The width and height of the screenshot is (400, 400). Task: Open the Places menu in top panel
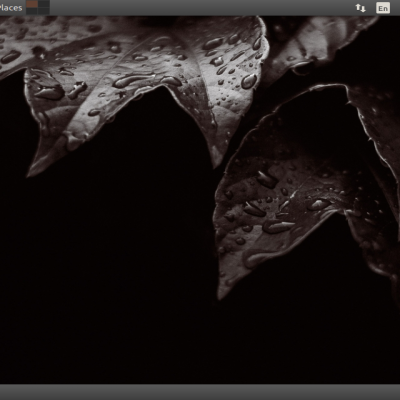(x=10, y=8)
